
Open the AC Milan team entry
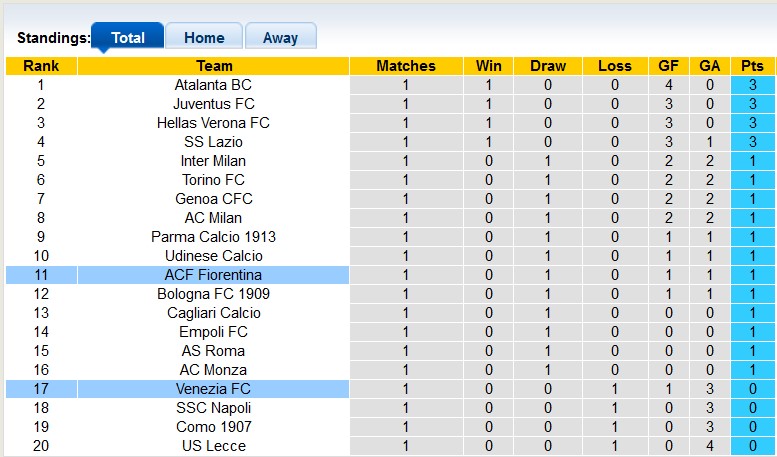pyautogui.click(x=214, y=218)
